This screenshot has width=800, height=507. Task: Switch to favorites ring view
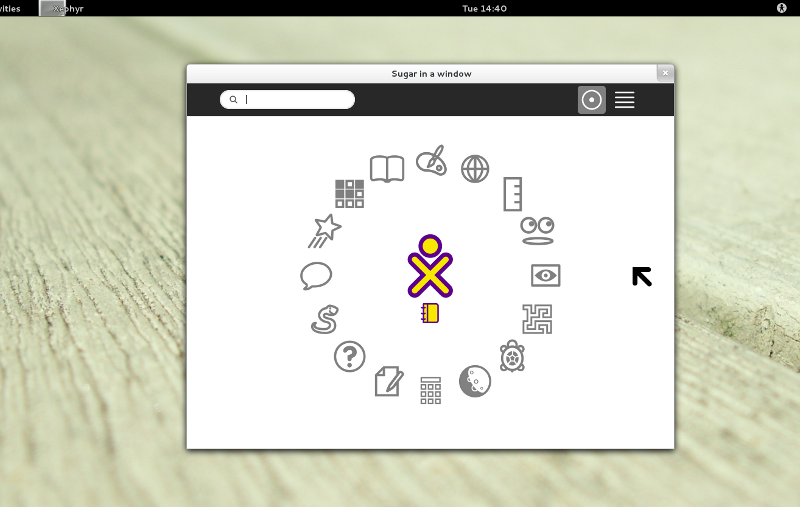[592, 100]
